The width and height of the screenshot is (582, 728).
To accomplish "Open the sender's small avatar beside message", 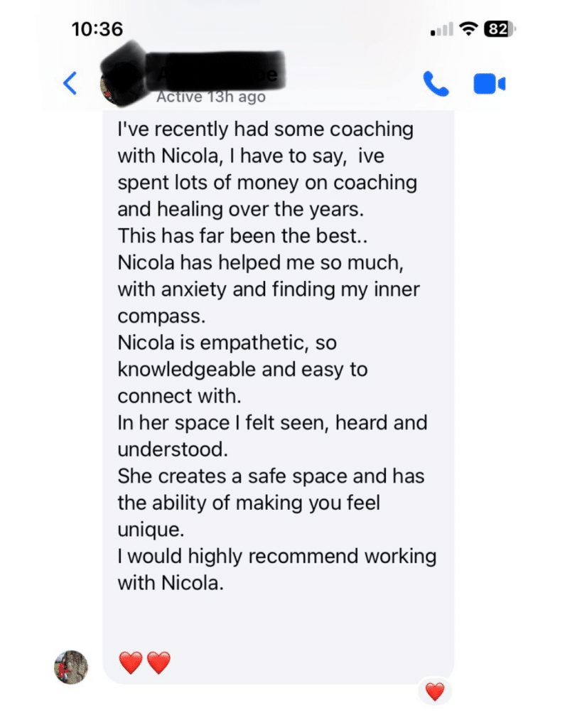I will pyautogui.click(x=71, y=667).
